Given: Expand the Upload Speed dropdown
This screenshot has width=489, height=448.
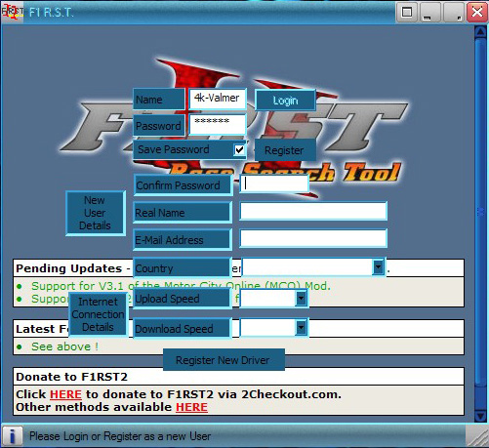Looking at the screenshot, I should pos(302,298).
